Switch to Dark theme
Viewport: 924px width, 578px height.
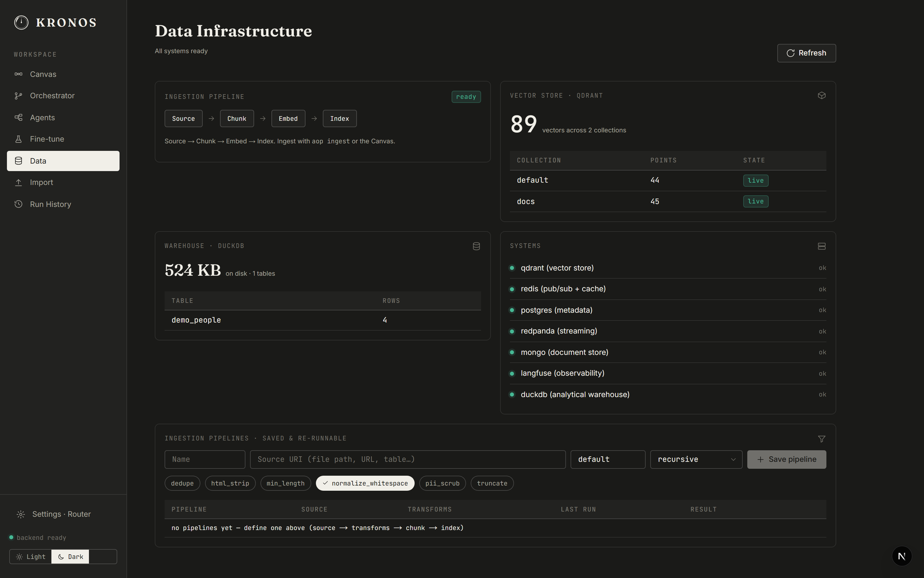click(70, 557)
